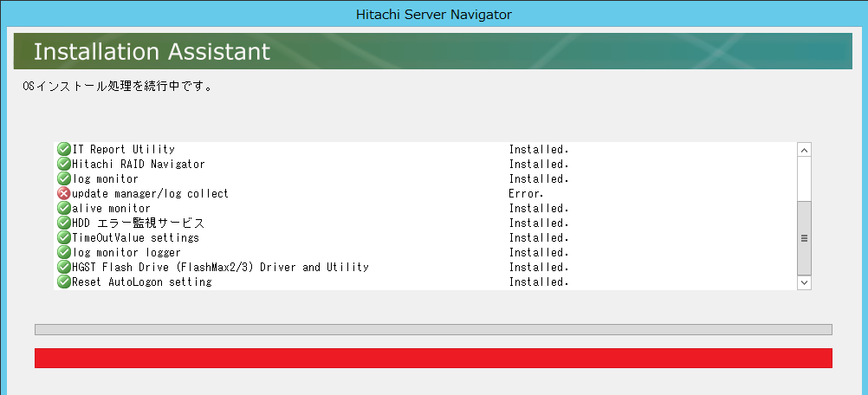The width and height of the screenshot is (868, 395).
Task: Select HGST Flash Drive (FlashMax2/3) Driver and Utility
Action: click(x=220, y=267)
